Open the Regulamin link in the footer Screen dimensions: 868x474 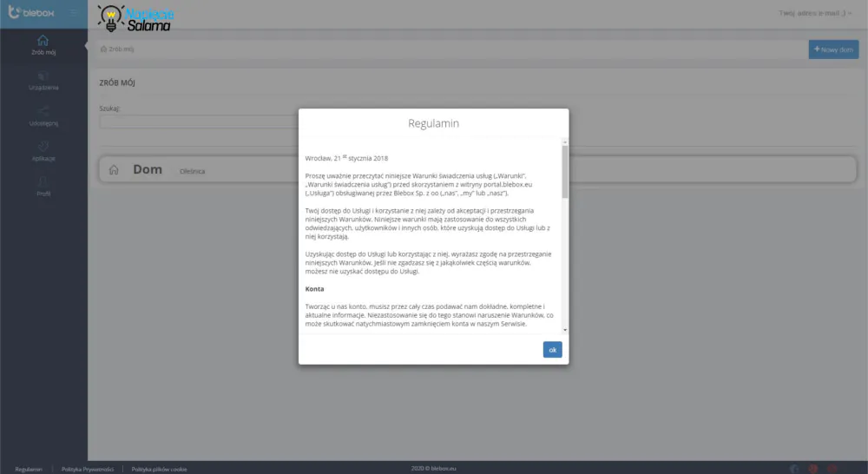point(29,469)
